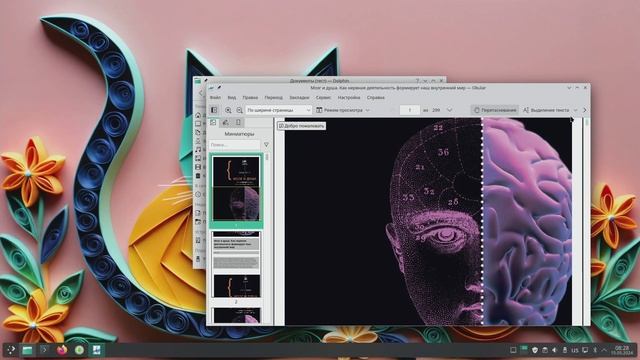Open the Edit menu in Okular
The height and width of the screenshot is (360, 640).
click(250, 98)
